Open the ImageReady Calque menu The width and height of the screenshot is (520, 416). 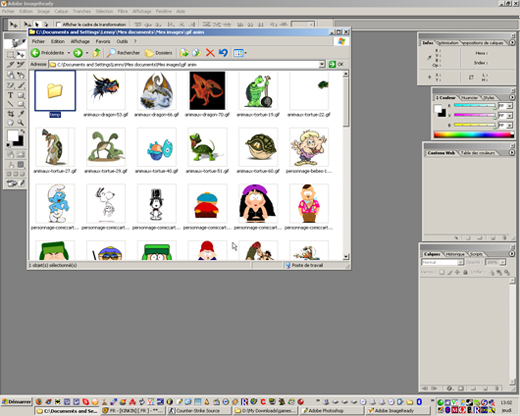[61, 11]
